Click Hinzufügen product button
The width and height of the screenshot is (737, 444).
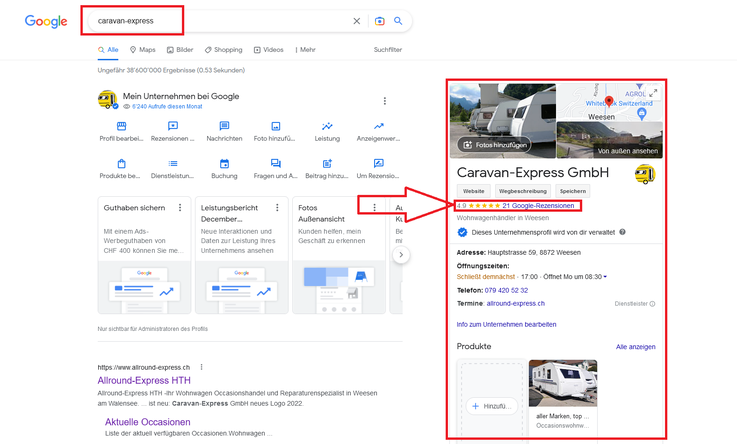491,406
